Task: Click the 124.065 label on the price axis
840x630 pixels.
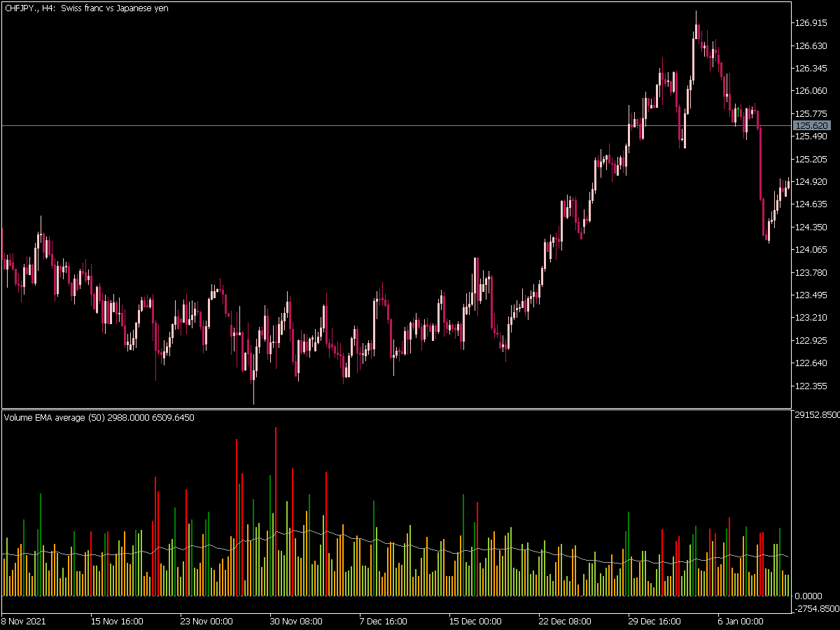Action: tap(812, 249)
